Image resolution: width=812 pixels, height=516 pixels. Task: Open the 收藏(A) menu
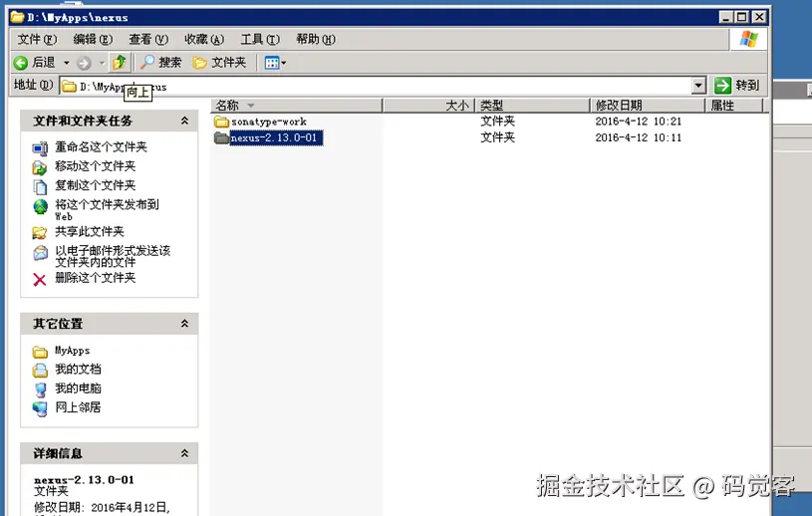[x=204, y=39]
